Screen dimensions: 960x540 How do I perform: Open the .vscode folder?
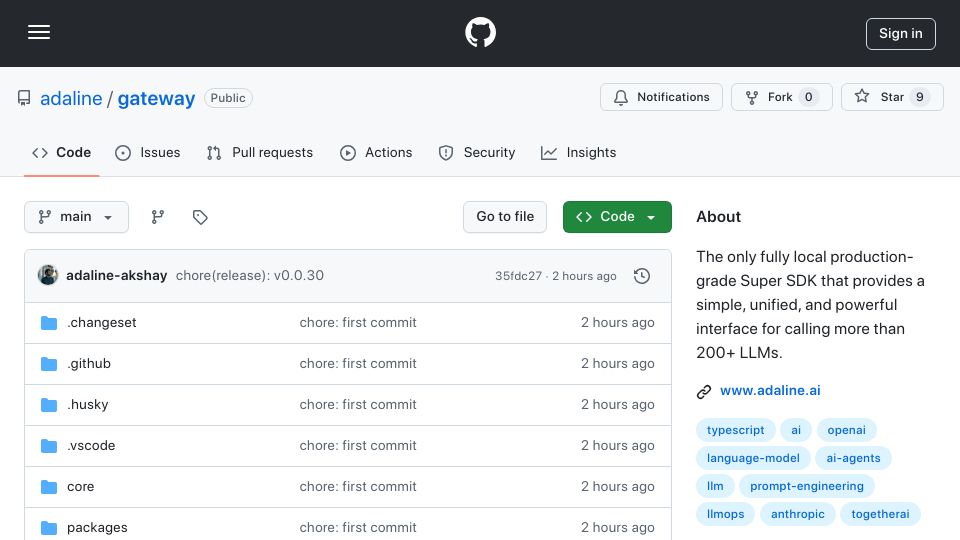91,446
